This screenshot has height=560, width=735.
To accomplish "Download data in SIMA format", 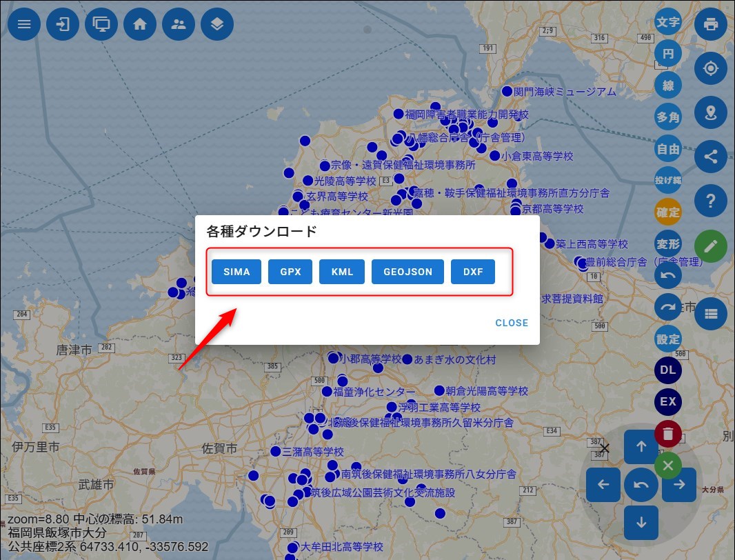I will pos(236,272).
